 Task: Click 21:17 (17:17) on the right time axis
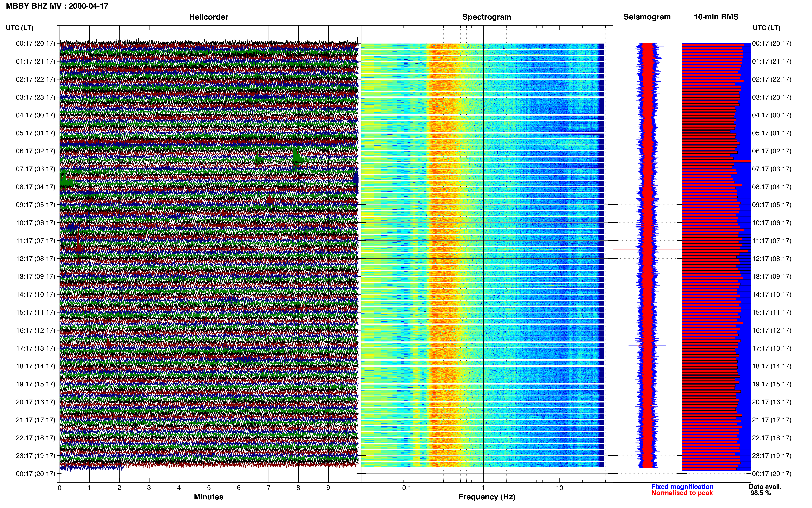[772, 420]
